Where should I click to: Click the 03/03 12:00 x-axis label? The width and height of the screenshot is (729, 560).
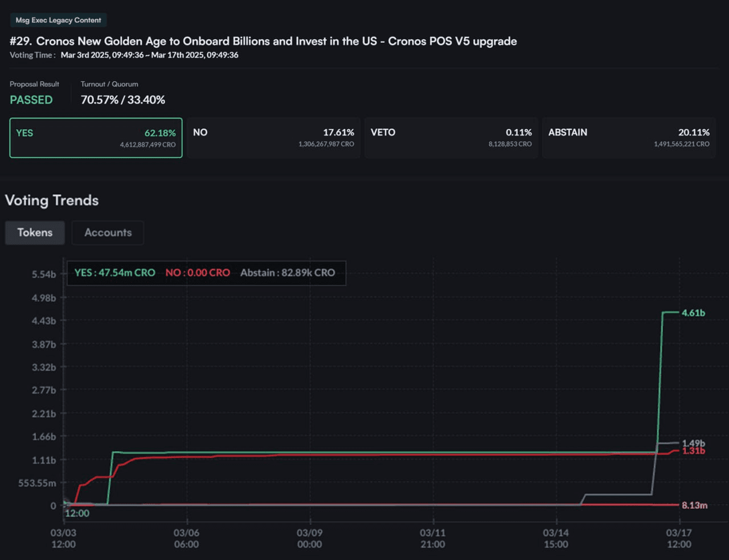63,538
